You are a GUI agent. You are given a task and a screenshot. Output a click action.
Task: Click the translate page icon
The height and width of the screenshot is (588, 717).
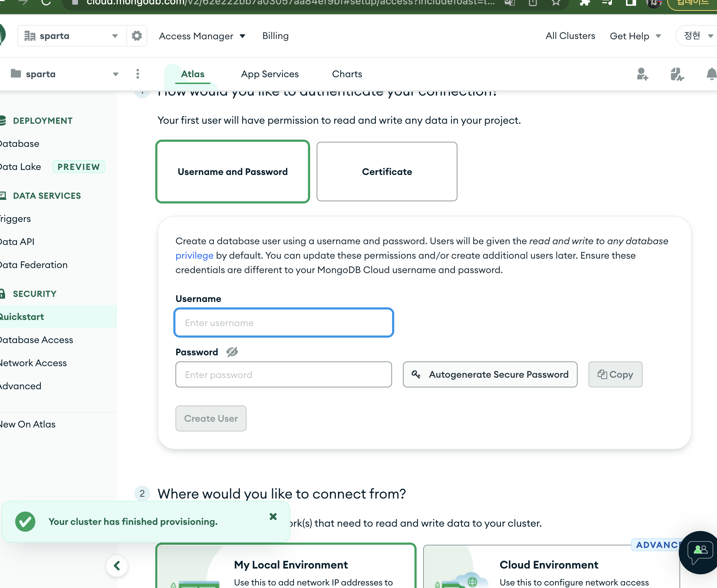(509, 3)
